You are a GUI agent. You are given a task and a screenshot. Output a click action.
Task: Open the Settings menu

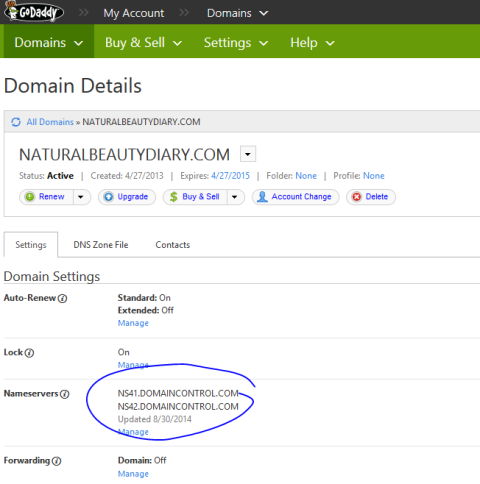236,43
